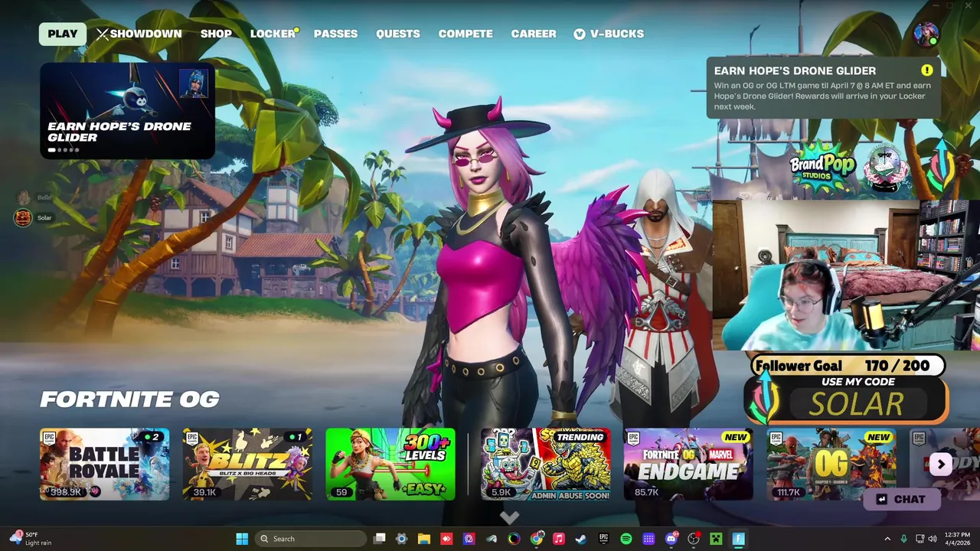
Task: Open the 300+ Levels Easy tile
Action: 390,464
